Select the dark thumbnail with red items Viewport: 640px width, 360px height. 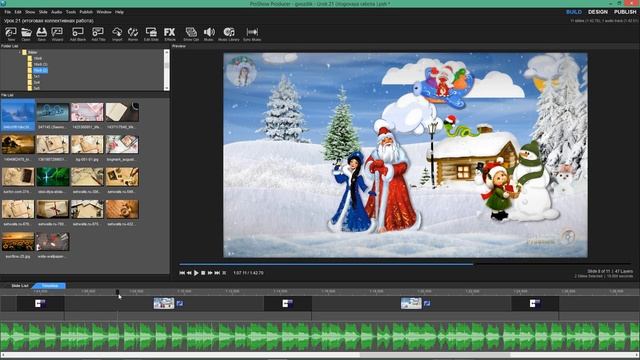(x=53, y=242)
